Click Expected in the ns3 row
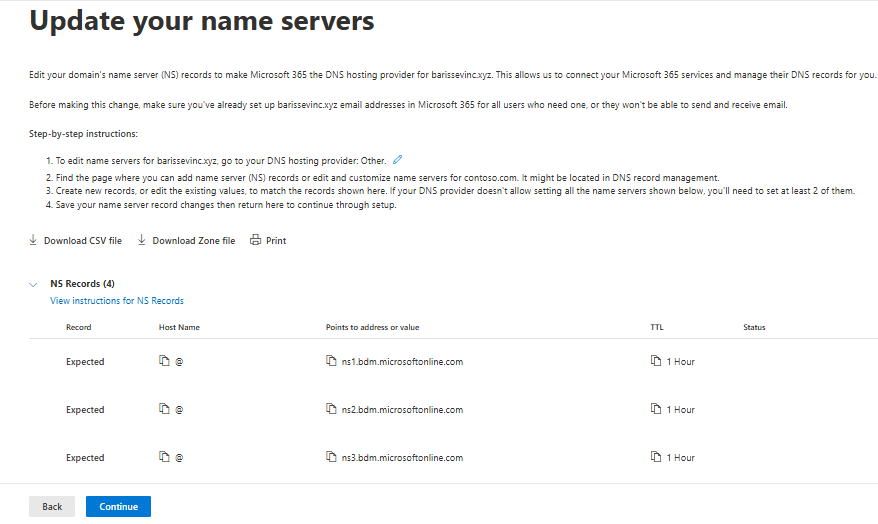Image resolution: width=878 pixels, height=524 pixels. click(85, 458)
